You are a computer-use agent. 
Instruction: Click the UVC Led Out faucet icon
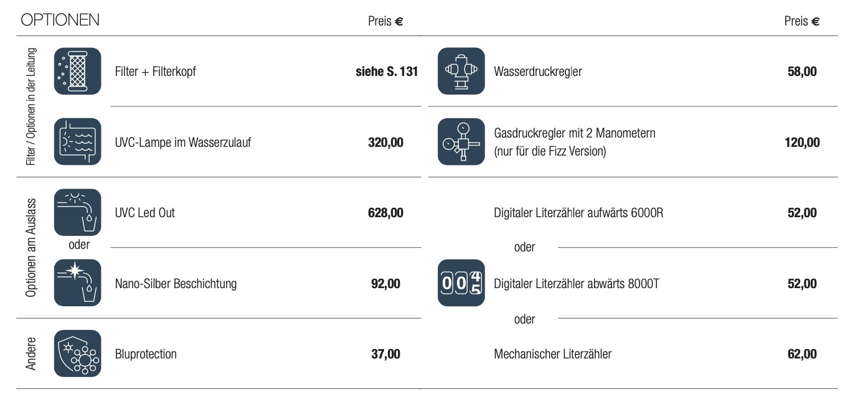77,212
